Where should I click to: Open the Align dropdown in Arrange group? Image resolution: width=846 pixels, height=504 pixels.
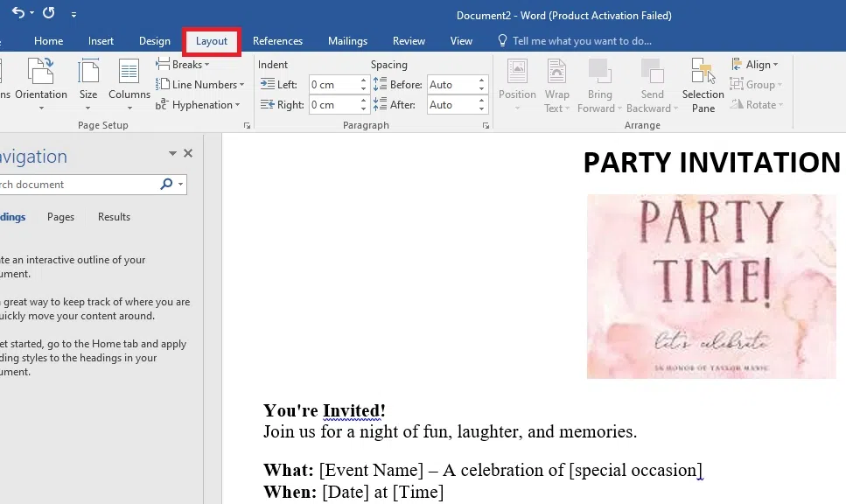tap(756, 64)
